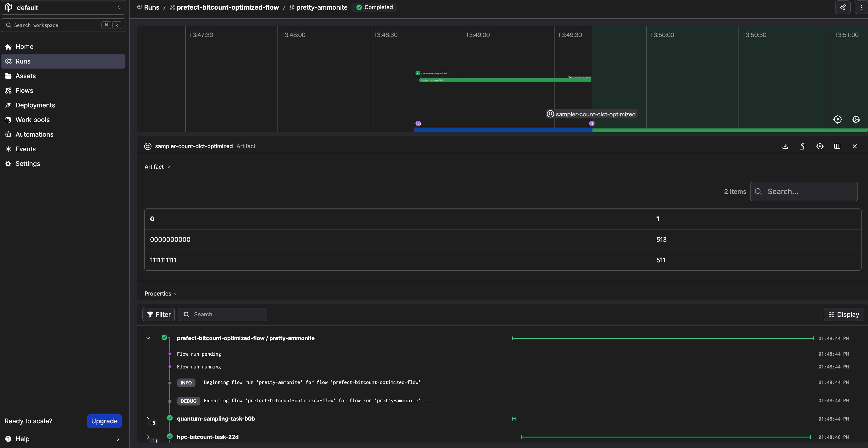Toggle the split columns view icon
Viewport: 868px width, 448px height.
(837, 146)
